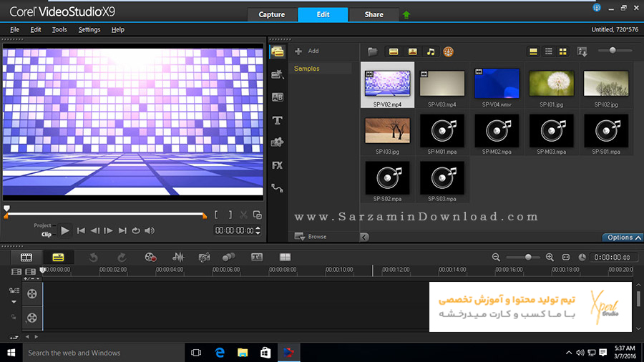Toggle repeat playback
The image size is (644, 362).
tap(136, 230)
